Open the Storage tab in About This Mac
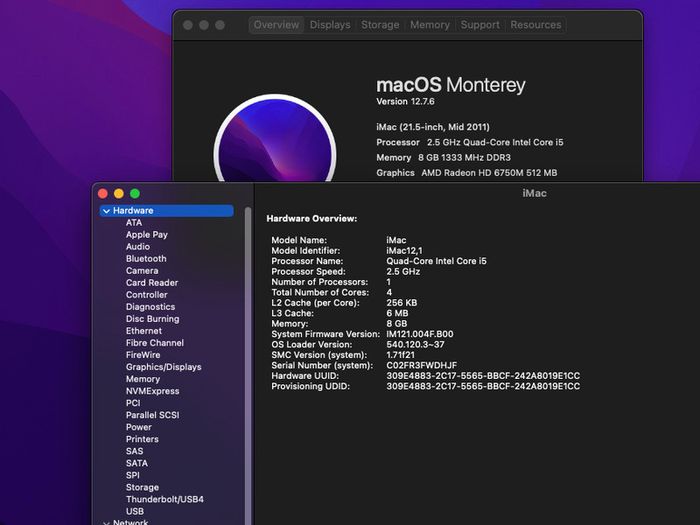Image resolution: width=700 pixels, height=525 pixels. 380,25
